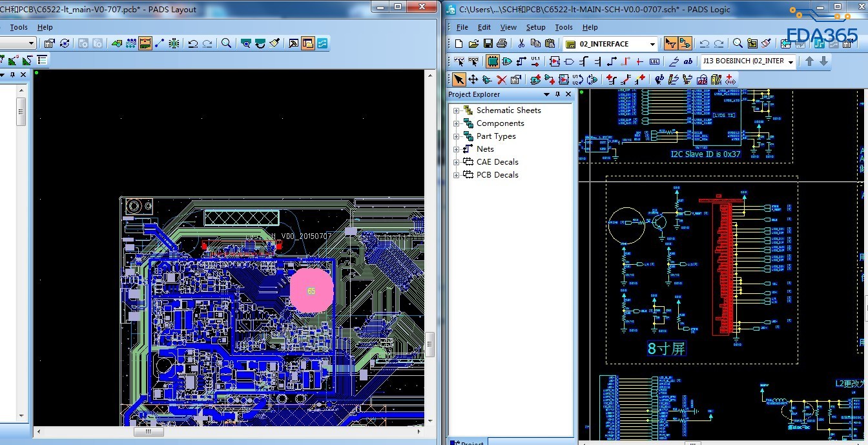868x445 pixels.
Task: Expand the Schematic Sheets tree node
Action: click(456, 110)
